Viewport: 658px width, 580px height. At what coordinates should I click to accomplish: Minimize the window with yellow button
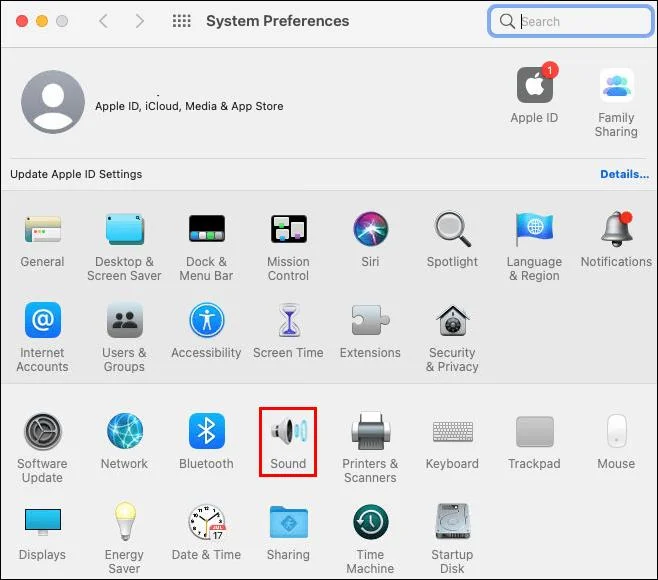coord(42,21)
